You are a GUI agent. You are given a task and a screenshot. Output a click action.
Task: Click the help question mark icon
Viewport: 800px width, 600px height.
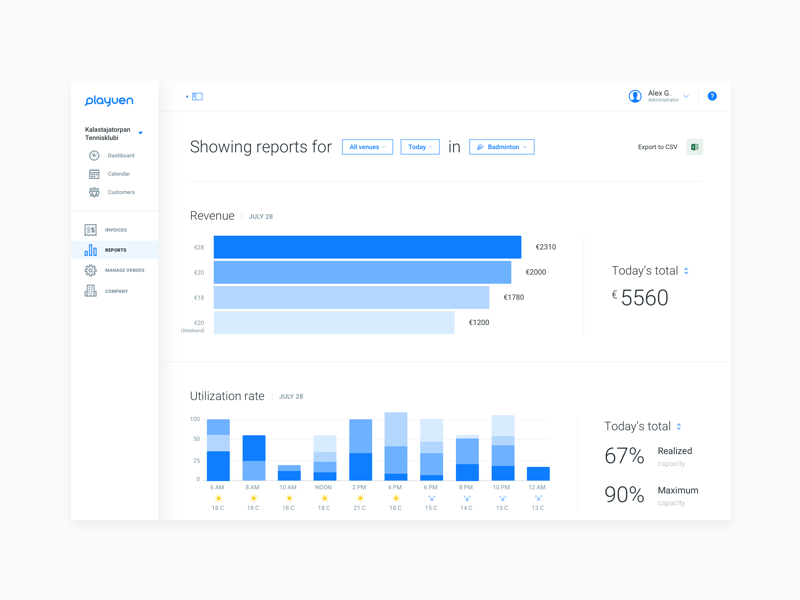click(712, 97)
